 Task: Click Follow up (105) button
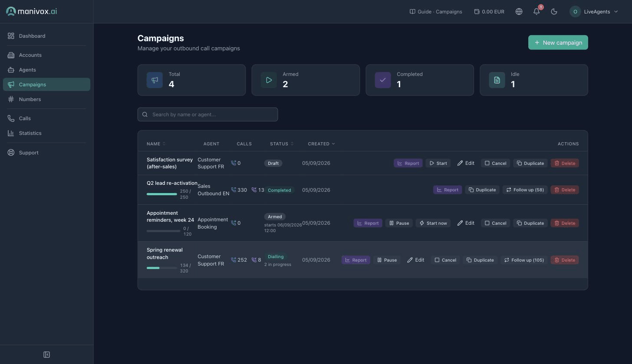click(x=524, y=260)
